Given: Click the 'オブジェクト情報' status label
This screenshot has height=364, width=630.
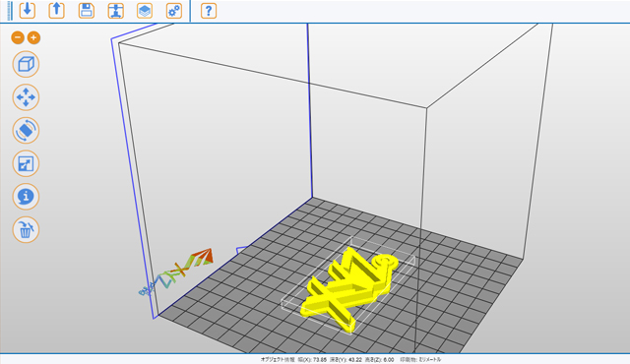Looking at the screenshot, I should pos(278,360).
